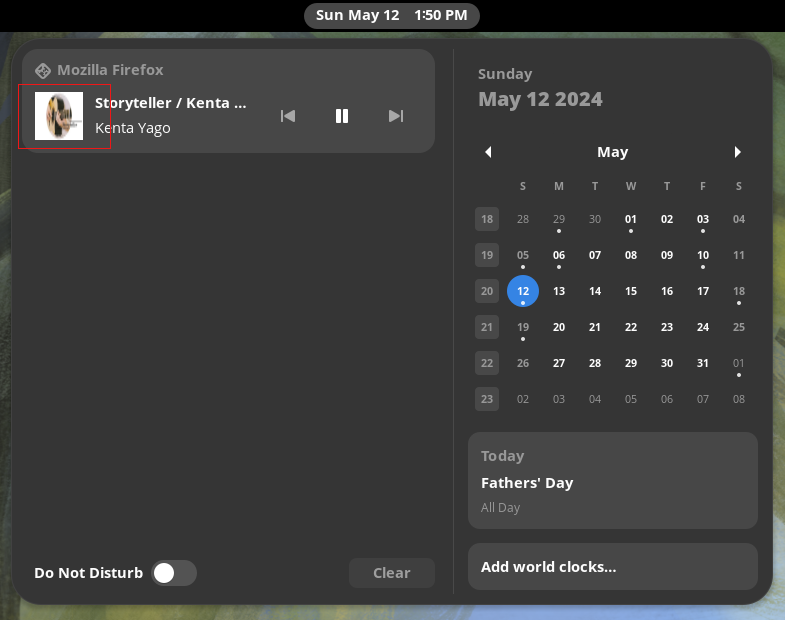
Task: Pause the Storyteller track playback
Action: [342, 116]
